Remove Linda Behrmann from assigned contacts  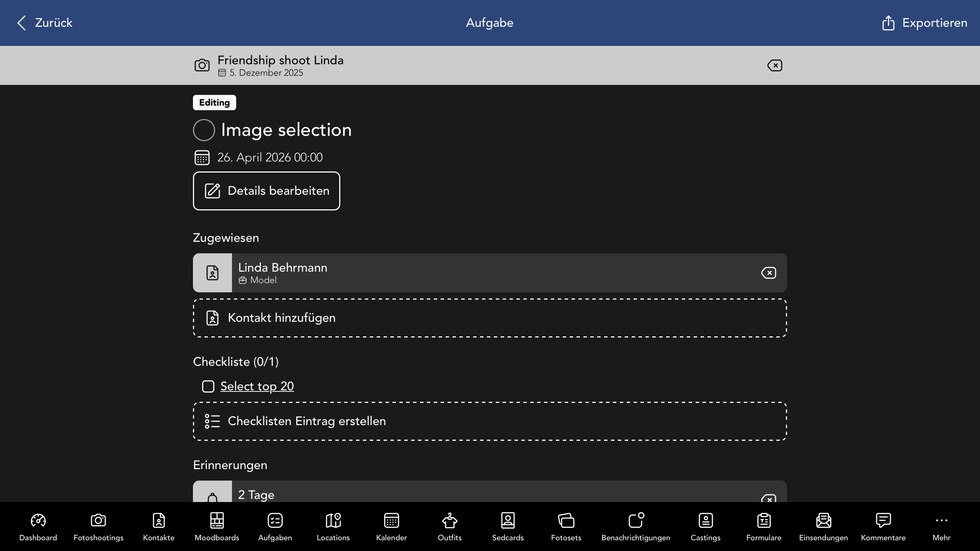tap(768, 273)
